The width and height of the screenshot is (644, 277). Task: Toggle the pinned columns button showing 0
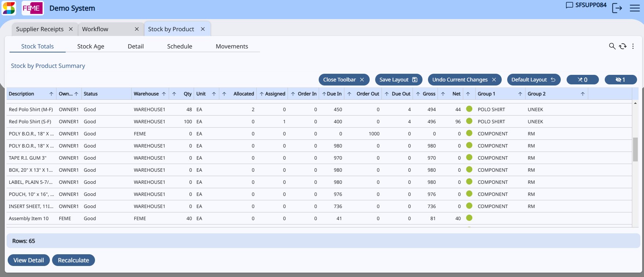pos(582,80)
